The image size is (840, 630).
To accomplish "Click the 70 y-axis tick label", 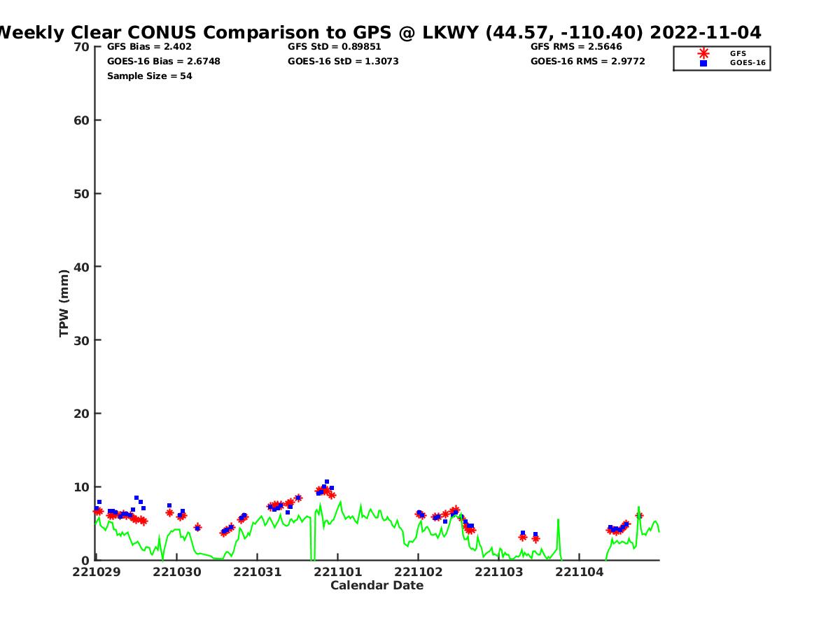I will point(81,47).
